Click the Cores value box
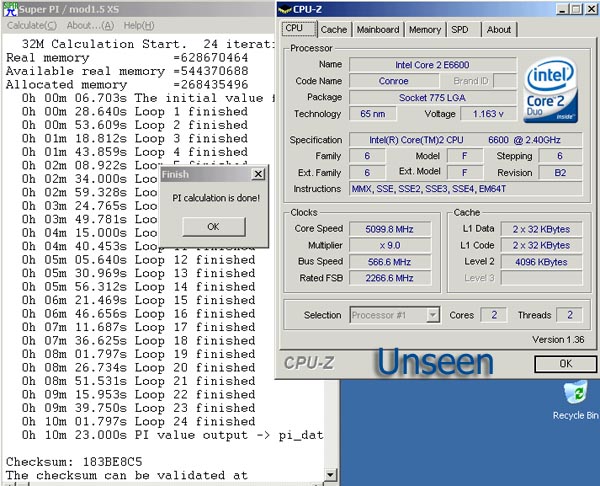Viewport: 600px width, 486px height. (494, 315)
